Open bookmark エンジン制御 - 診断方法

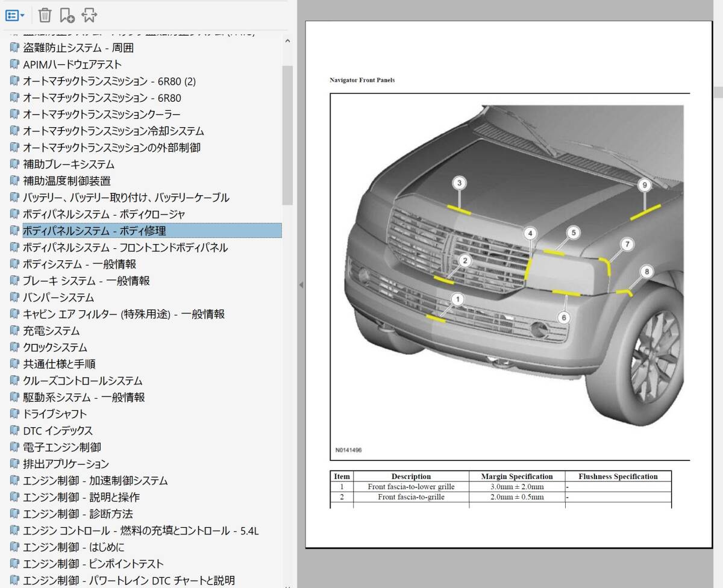click(78, 514)
